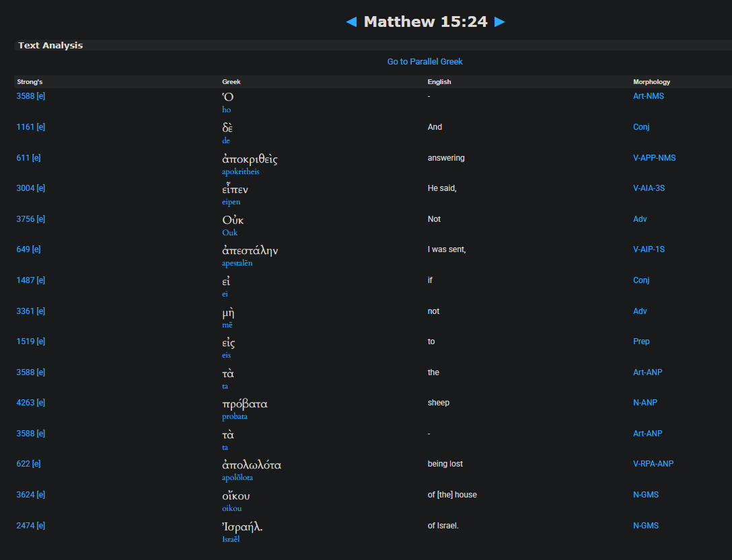The width and height of the screenshot is (732, 560).
Task: Open the V-AIA-3S morphology link
Action: click(x=649, y=188)
